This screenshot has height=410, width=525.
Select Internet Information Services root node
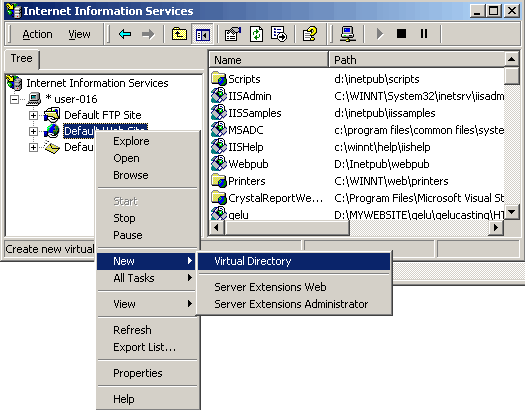click(97, 83)
